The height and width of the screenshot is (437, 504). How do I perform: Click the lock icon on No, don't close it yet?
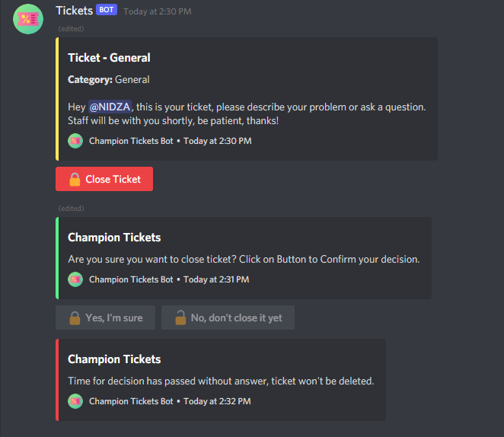click(180, 317)
